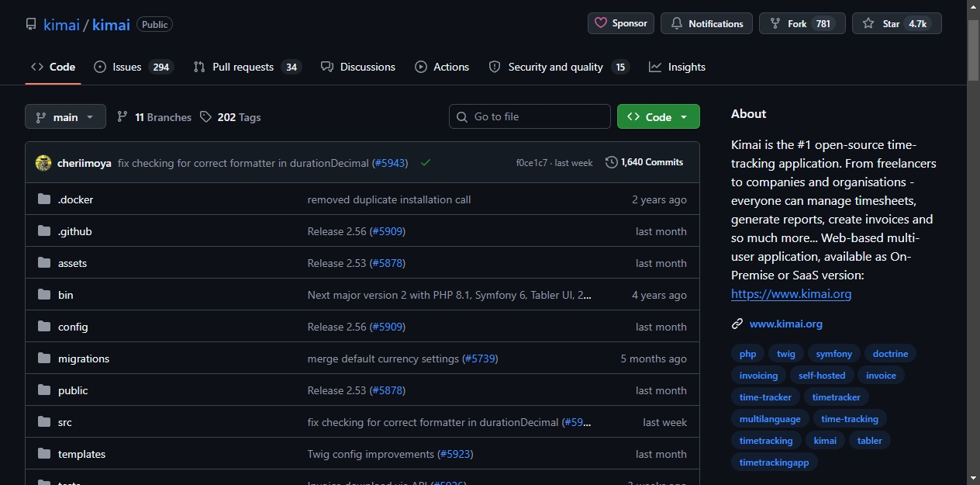Open 'removed duplicate installation call' commit message
The image size is (980, 485).
click(x=389, y=199)
